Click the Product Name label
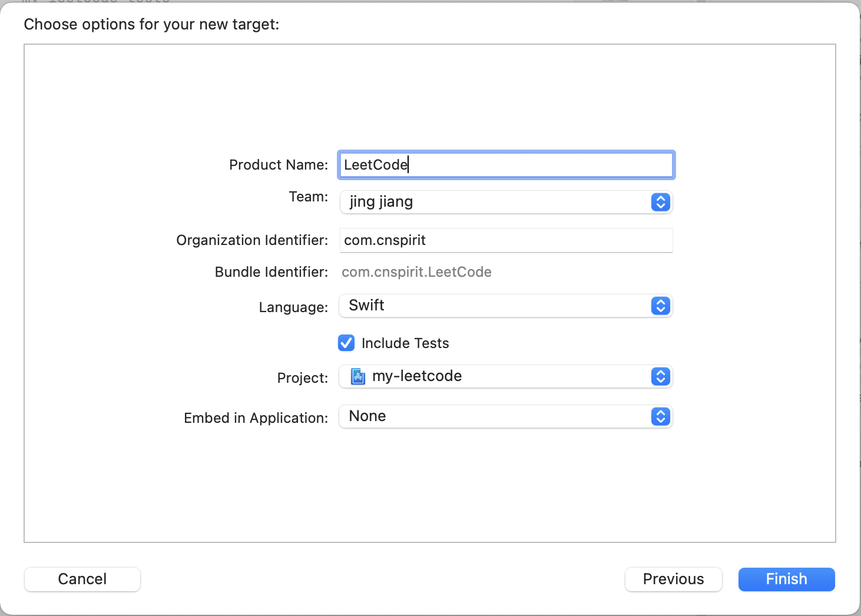 pos(279,165)
